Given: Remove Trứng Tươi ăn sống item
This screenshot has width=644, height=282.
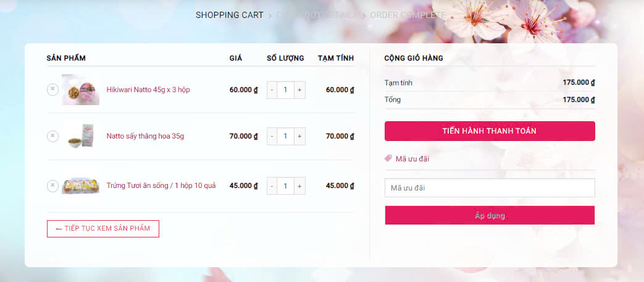Looking at the screenshot, I should click(x=52, y=186).
